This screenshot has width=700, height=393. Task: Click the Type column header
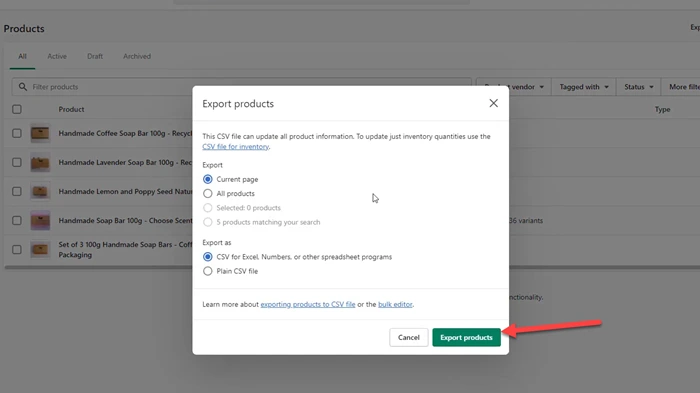[662, 109]
